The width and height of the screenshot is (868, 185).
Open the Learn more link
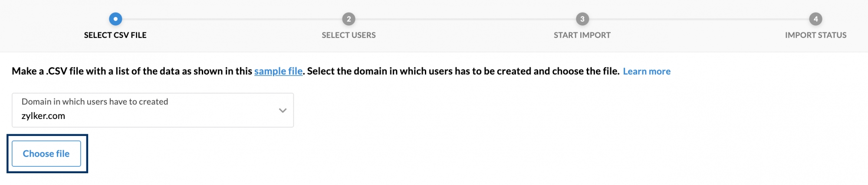pyautogui.click(x=647, y=71)
